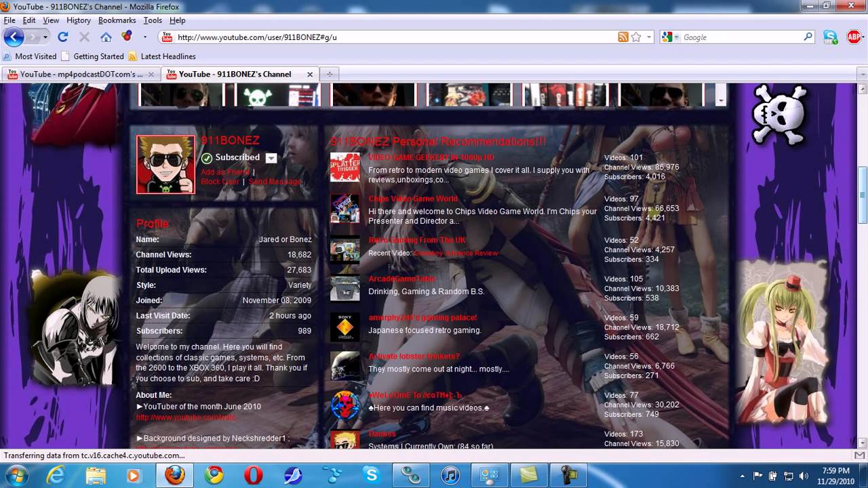Open the ArcadeGameTable channel link

pyautogui.click(x=402, y=279)
